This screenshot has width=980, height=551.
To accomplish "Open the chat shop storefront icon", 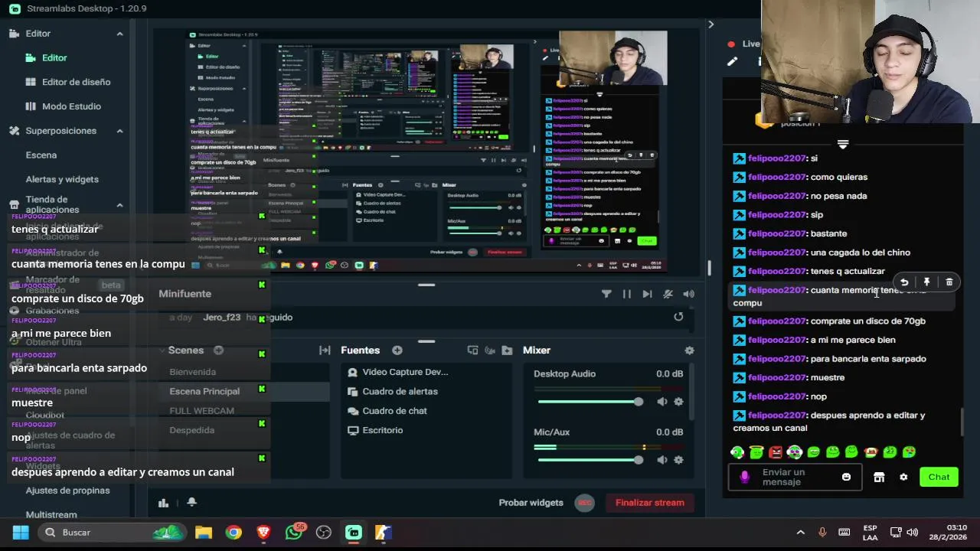I will [879, 477].
